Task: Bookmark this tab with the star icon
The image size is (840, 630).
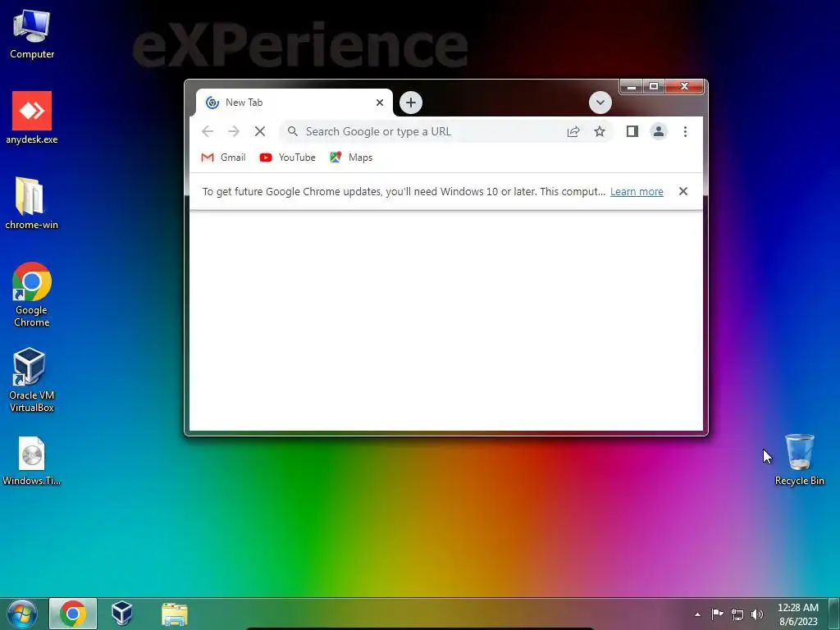Action: 600,131
